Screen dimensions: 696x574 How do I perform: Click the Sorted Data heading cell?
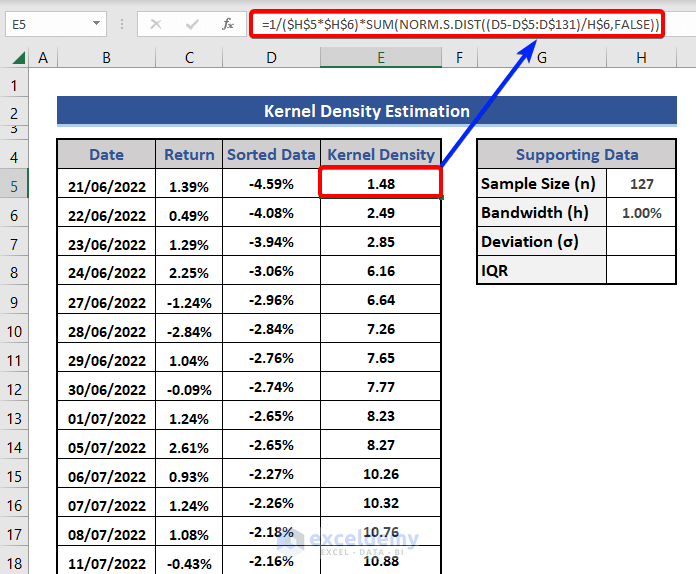pyautogui.click(x=271, y=154)
